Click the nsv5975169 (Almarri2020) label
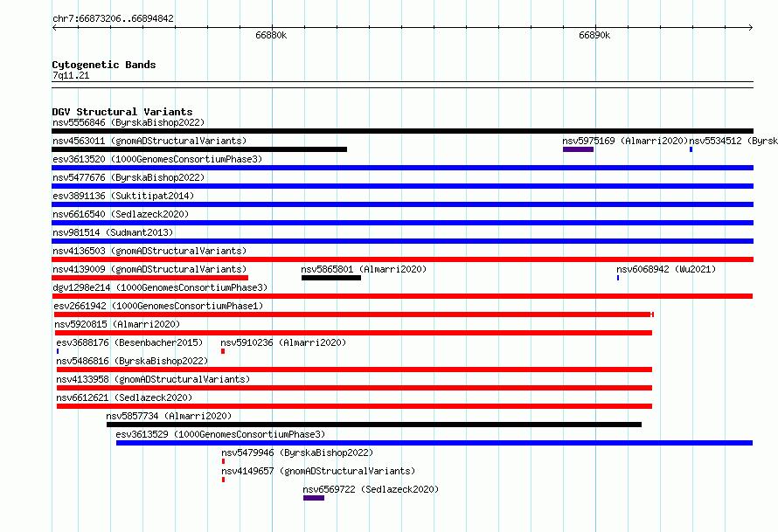This screenshot has height=532, width=778. coord(625,141)
